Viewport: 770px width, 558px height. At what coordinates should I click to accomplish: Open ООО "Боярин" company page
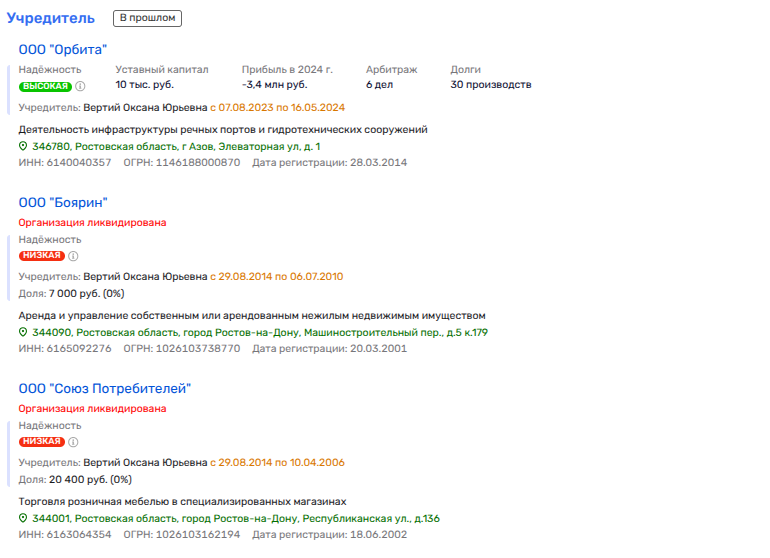(63, 203)
